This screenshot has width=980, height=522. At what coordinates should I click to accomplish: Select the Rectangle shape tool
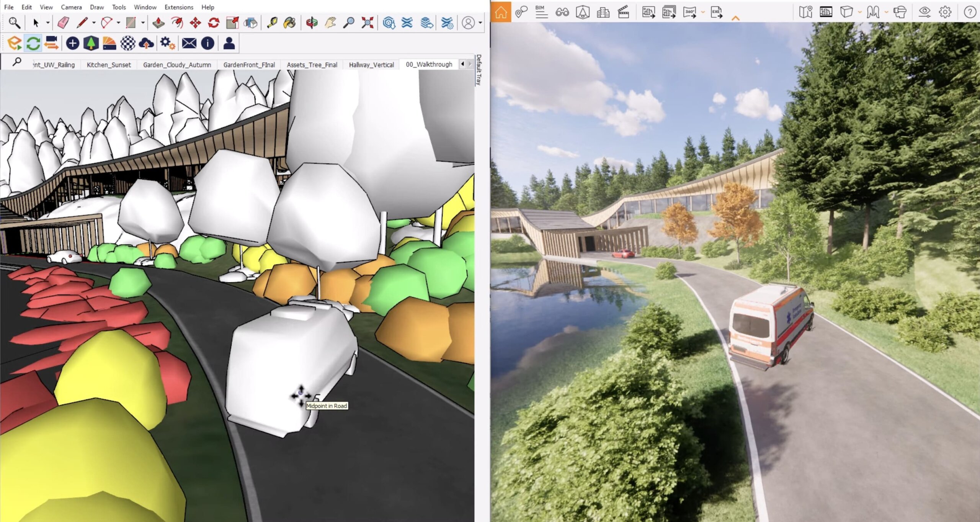pos(131,23)
